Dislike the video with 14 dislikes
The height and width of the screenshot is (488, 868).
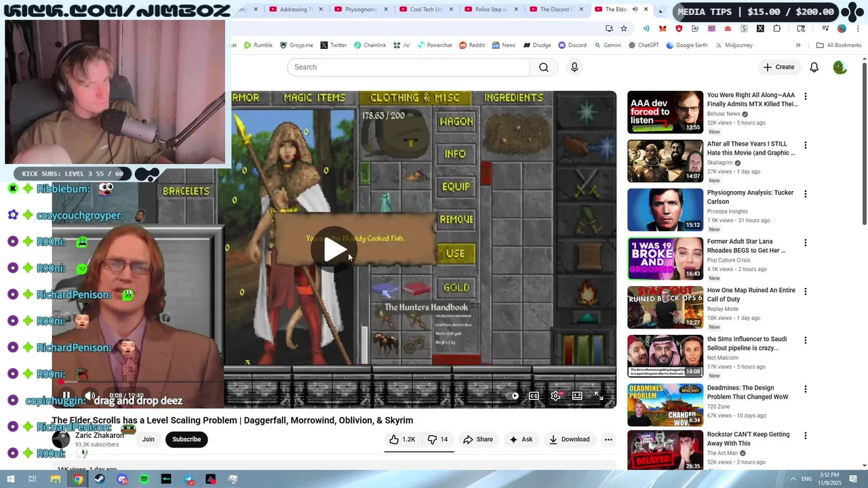(437, 439)
